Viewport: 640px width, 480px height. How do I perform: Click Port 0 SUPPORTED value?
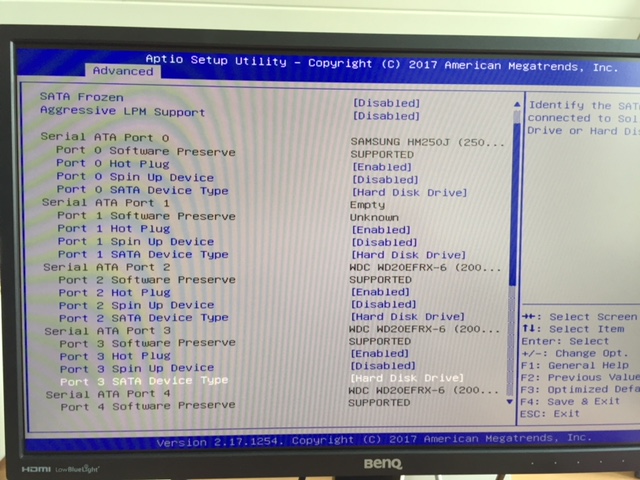coord(382,155)
